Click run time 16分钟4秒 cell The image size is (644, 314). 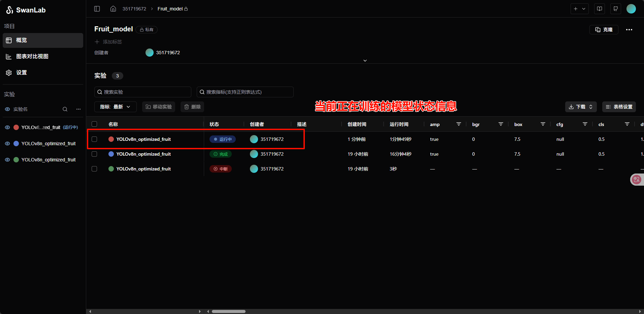(x=401, y=154)
